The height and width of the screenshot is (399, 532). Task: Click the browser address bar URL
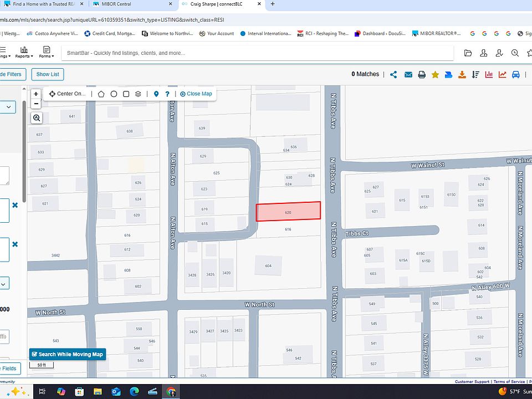pos(112,20)
